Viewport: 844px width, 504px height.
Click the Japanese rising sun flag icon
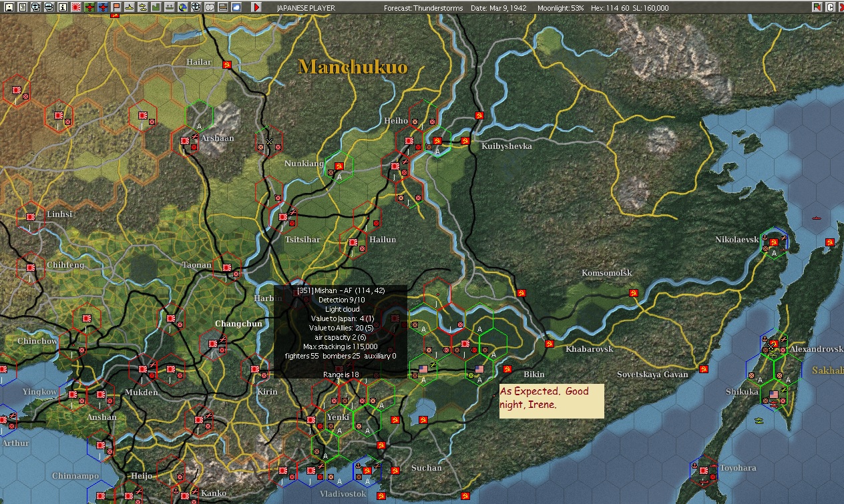point(75,7)
